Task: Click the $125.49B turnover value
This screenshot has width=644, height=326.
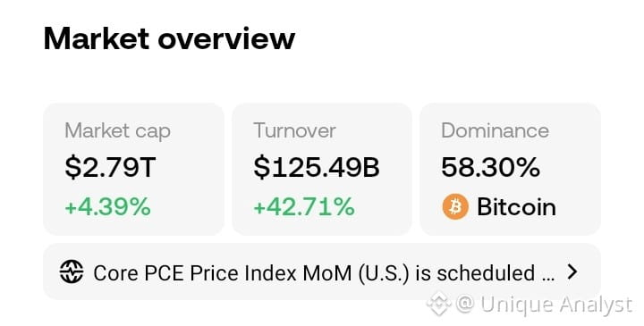Action: pyautogui.click(x=317, y=167)
